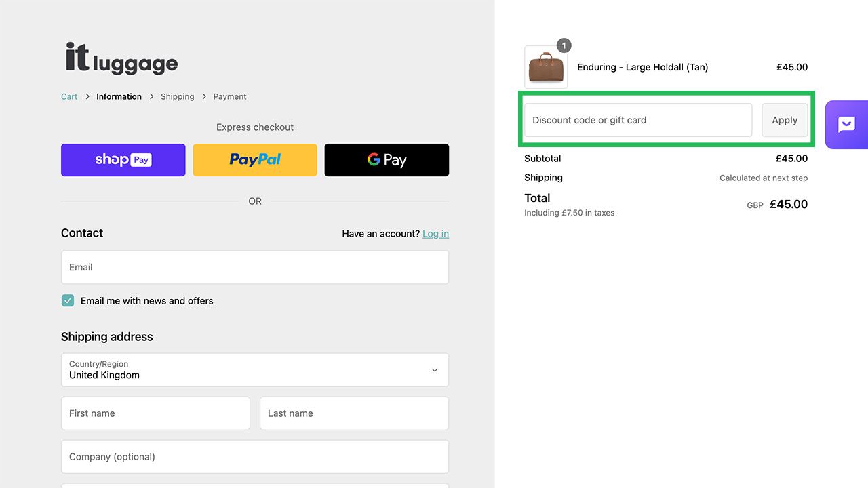This screenshot has height=488, width=868.
Task: Click the First name field
Action: click(x=155, y=413)
